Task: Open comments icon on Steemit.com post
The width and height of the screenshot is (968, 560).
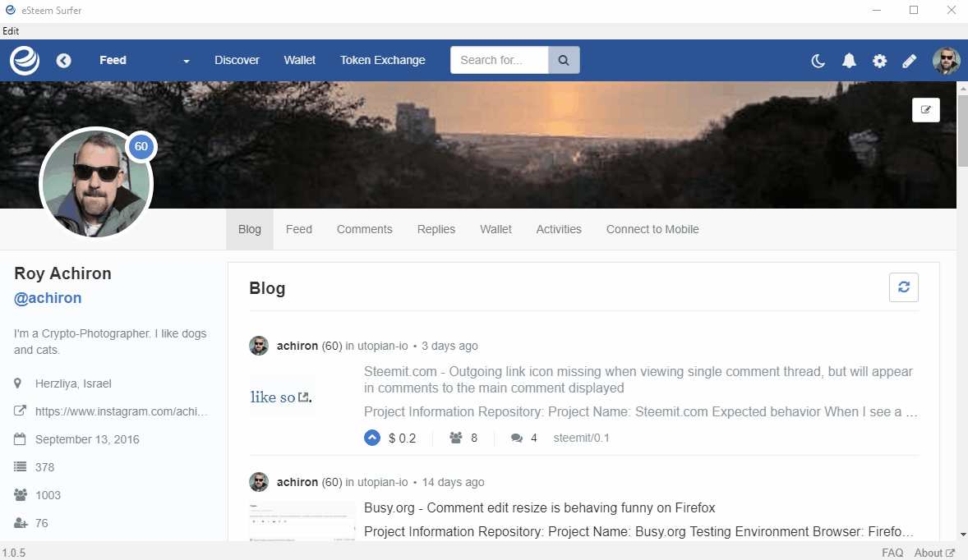Action: (517, 438)
